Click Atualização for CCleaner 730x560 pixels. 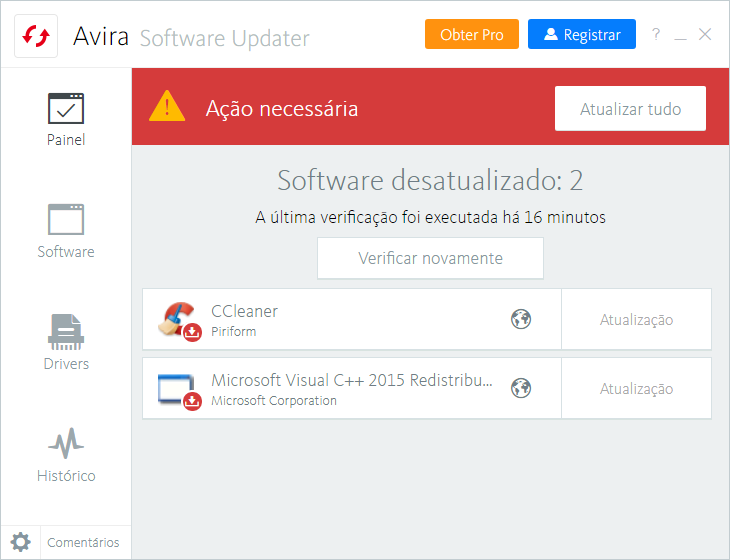pyautogui.click(x=636, y=319)
